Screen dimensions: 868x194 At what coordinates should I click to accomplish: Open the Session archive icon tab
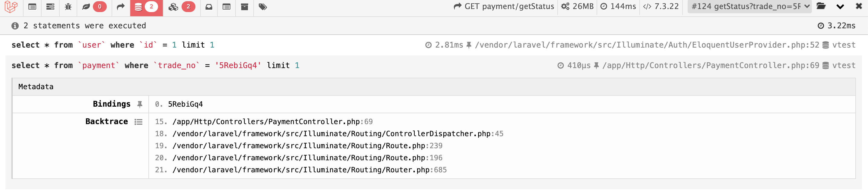[x=245, y=7]
